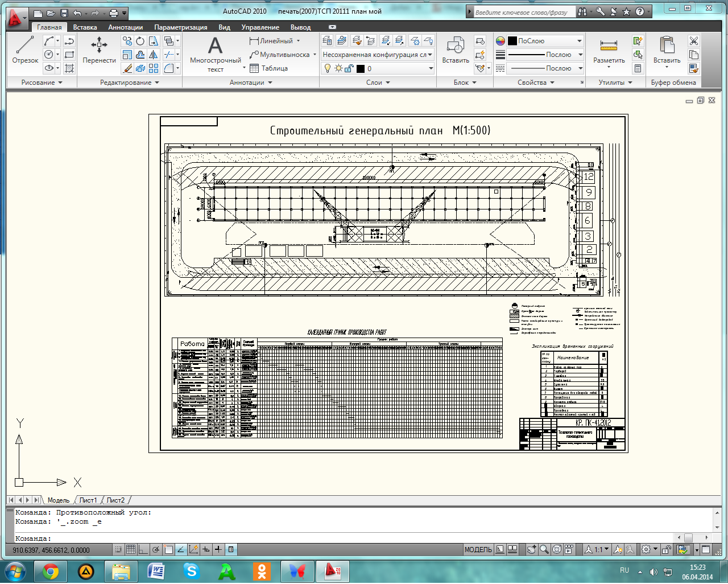Open the Вид ribbon tab
Image resolution: width=728 pixels, height=584 pixels.
(224, 27)
